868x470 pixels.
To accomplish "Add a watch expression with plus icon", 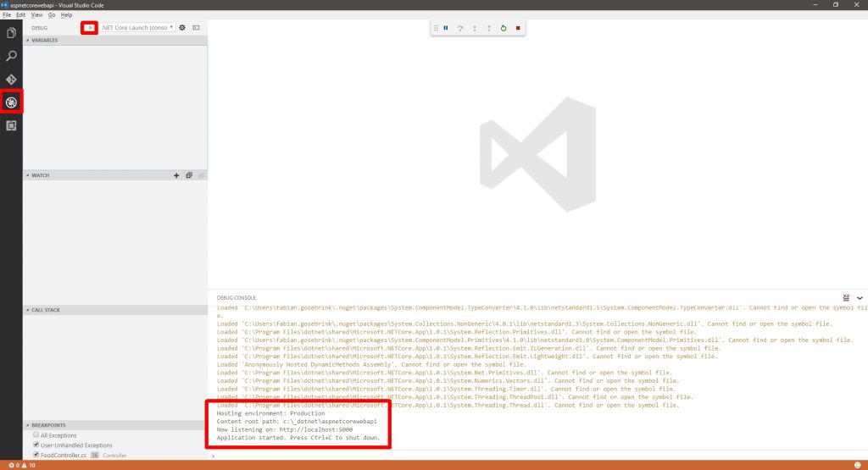I will point(176,175).
